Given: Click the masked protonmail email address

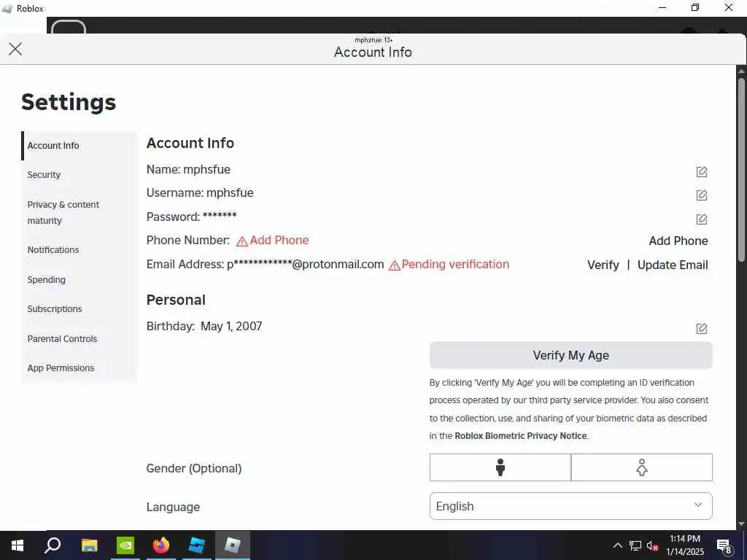Looking at the screenshot, I should (x=306, y=264).
